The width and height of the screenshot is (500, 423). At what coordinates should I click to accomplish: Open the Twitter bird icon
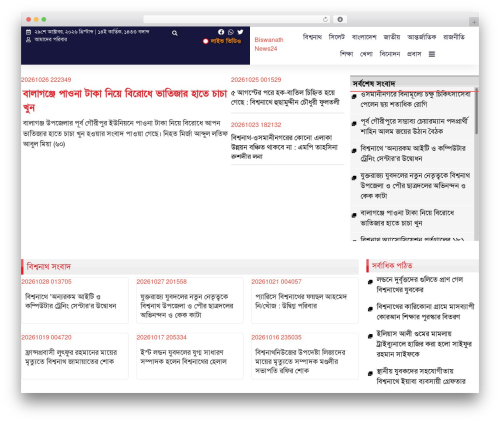(x=240, y=32)
